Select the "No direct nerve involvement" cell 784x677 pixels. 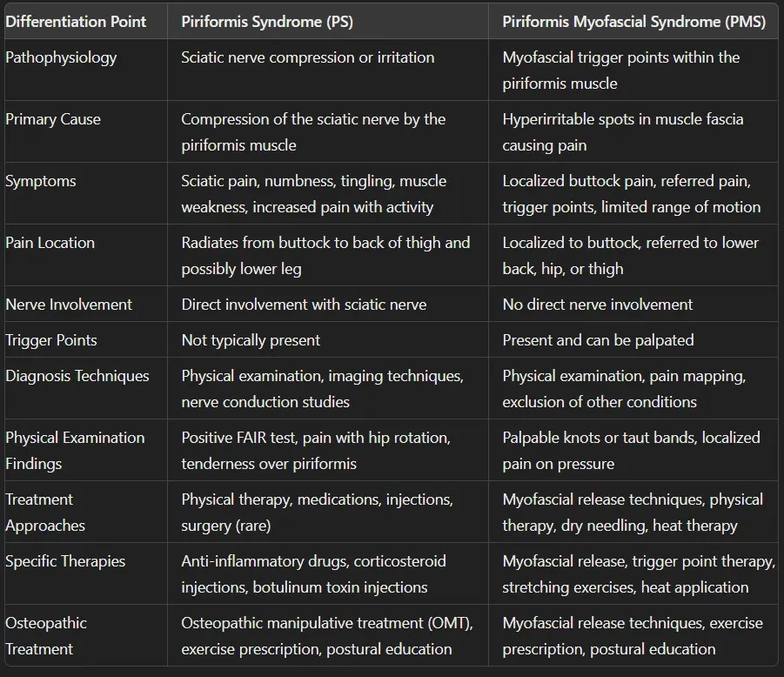[597, 305]
